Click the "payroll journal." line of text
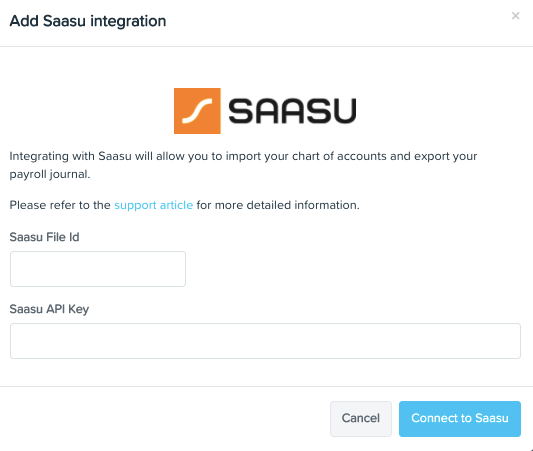Viewport: 533px width, 451px height. [x=50, y=174]
